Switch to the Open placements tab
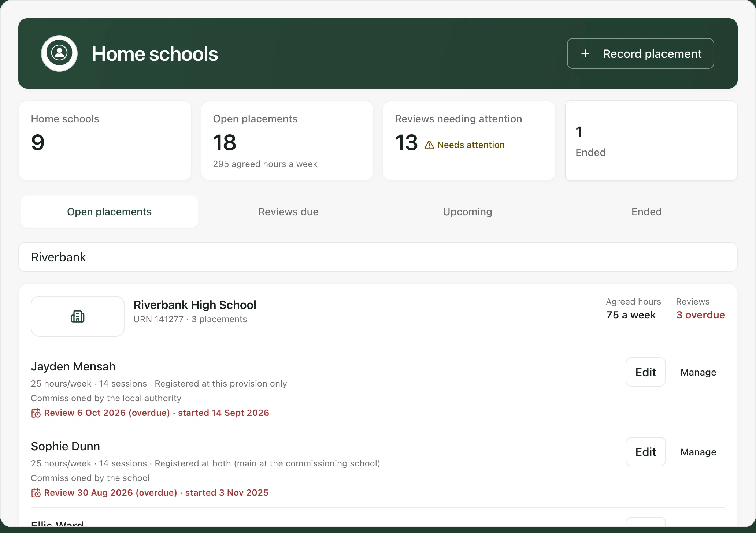This screenshot has width=756, height=533. 110,212
